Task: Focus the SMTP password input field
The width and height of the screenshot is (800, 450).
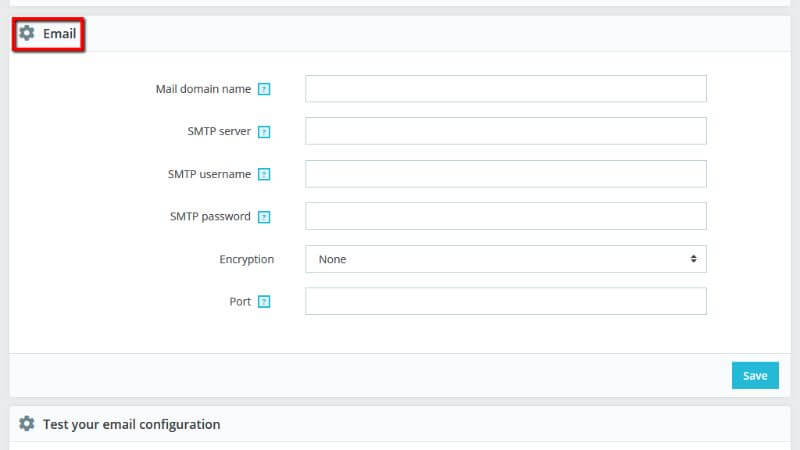Action: tap(506, 216)
